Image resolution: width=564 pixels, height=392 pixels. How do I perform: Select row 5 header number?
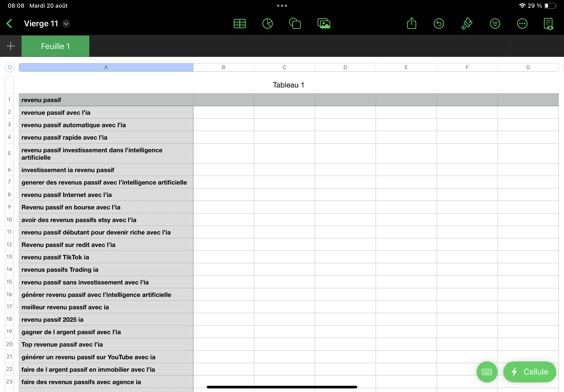(x=9, y=153)
